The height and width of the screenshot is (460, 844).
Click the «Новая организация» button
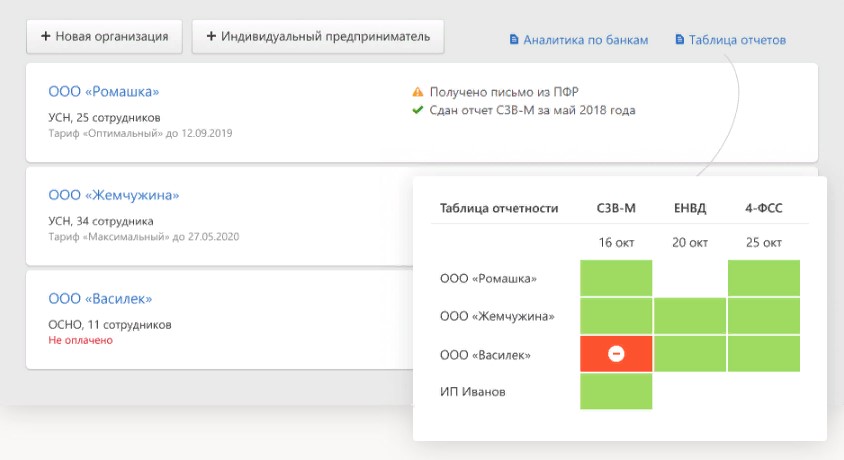pos(104,37)
